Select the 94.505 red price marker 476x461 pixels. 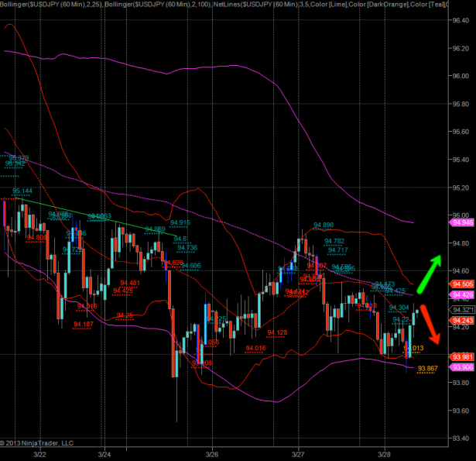click(x=461, y=284)
